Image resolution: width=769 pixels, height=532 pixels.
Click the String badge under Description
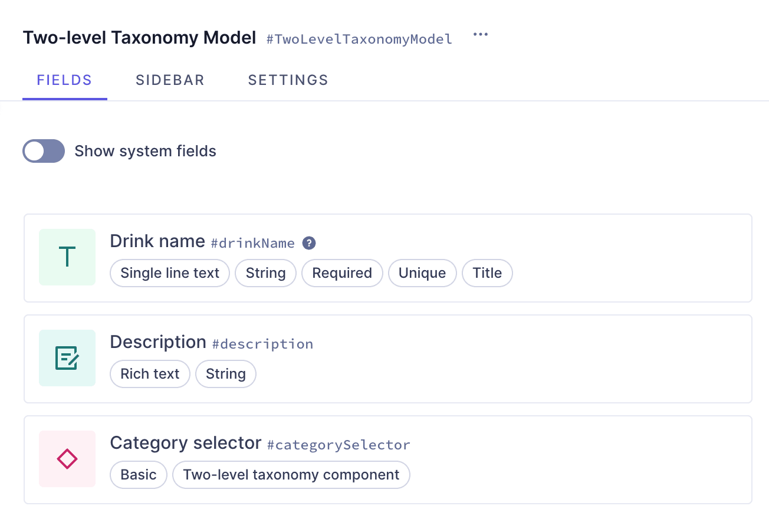pyautogui.click(x=225, y=373)
